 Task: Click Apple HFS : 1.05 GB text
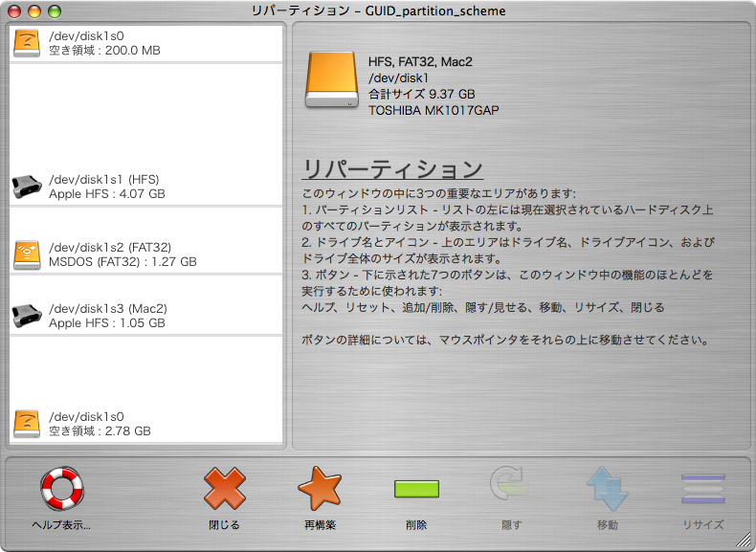pos(107,323)
